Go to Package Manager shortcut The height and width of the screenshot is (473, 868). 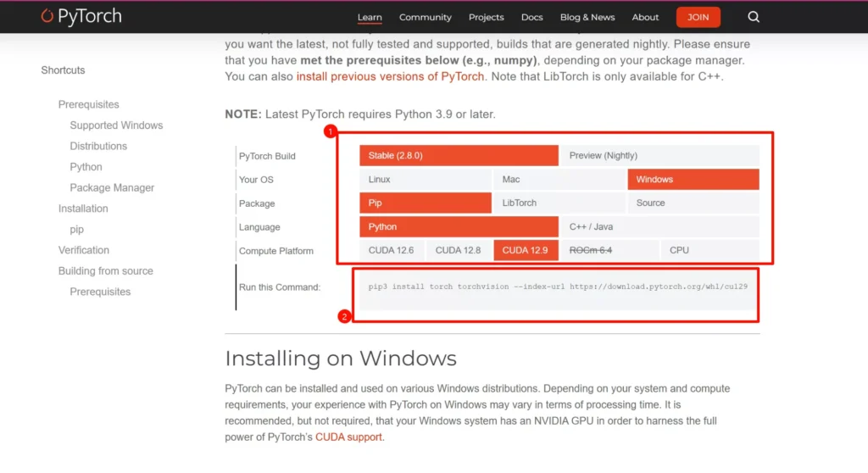(112, 187)
